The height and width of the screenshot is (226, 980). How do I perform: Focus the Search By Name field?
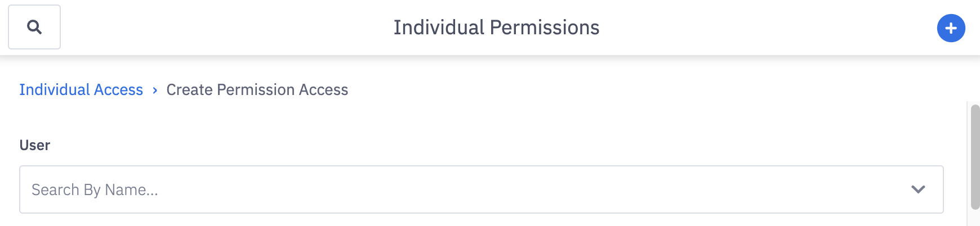451,189
